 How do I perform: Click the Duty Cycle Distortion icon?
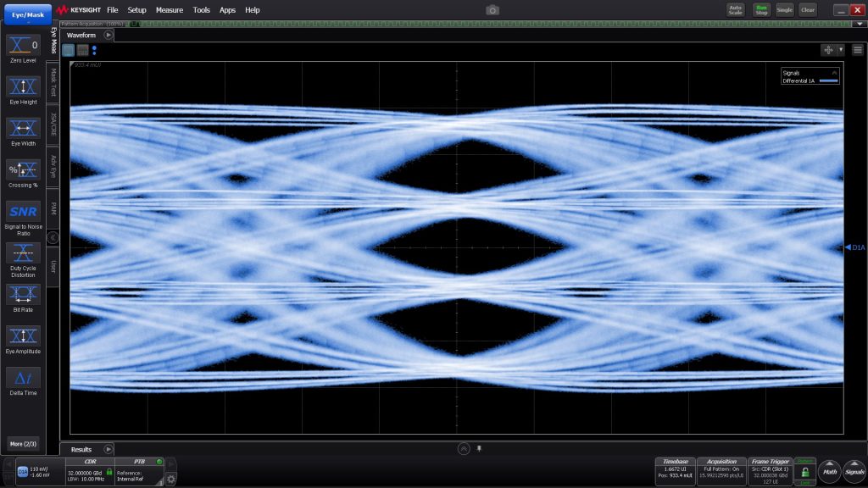23,252
